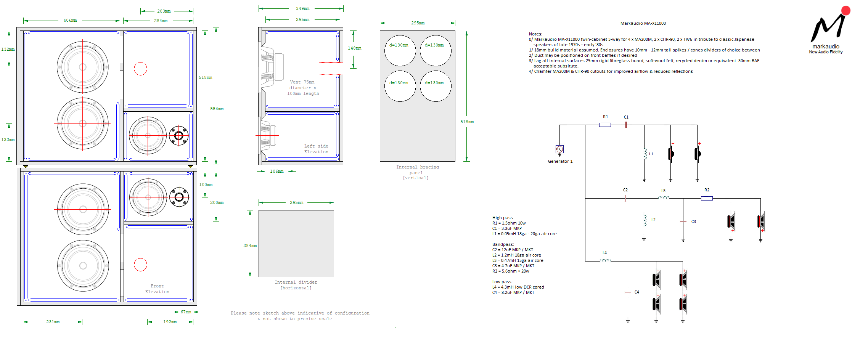The image size is (868, 353).
Task: Click the Generator 1 source symbol
Action: tap(559, 149)
